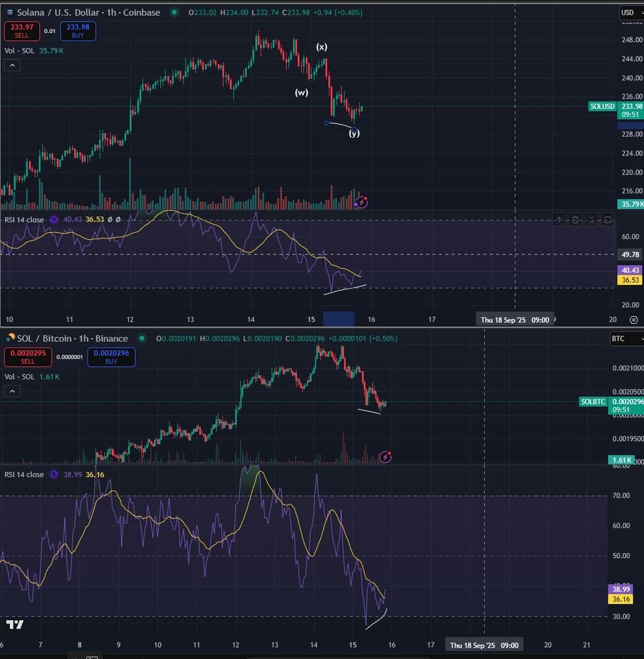The height and width of the screenshot is (659, 644).
Task: Click the bottom chart's Thu 18 Sep '25 09:00 label
Action: (484, 645)
